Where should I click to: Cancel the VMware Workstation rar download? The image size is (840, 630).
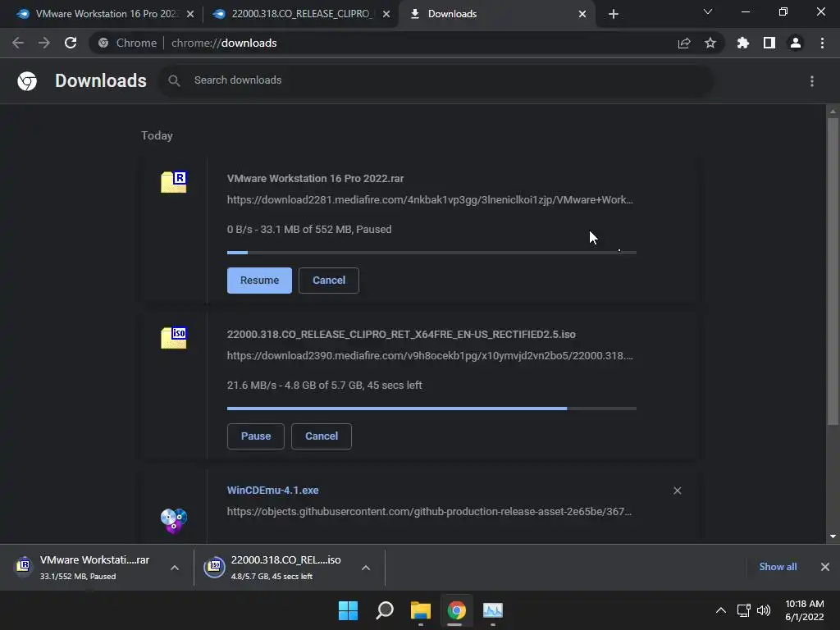click(x=328, y=281)
